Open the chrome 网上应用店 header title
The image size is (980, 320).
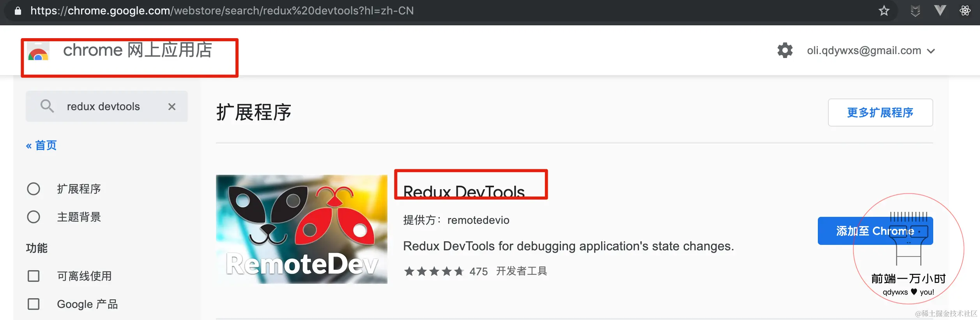pyautogui.click(x=138, y=50)
